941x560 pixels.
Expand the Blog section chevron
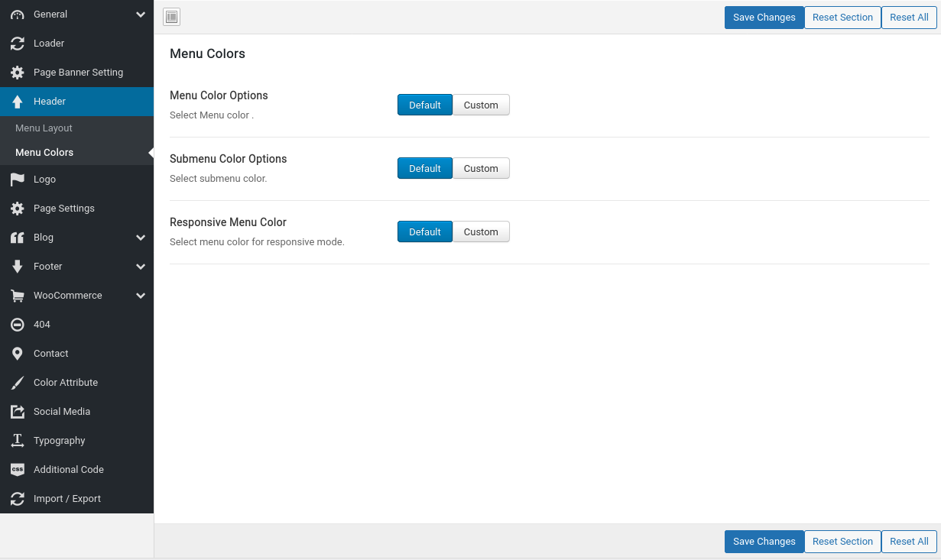click(x=141, y=238)
